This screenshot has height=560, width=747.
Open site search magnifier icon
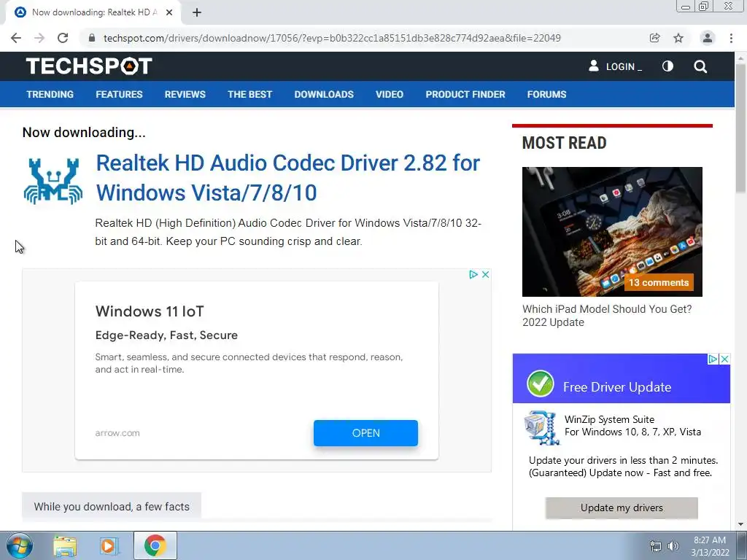[700, 66]
